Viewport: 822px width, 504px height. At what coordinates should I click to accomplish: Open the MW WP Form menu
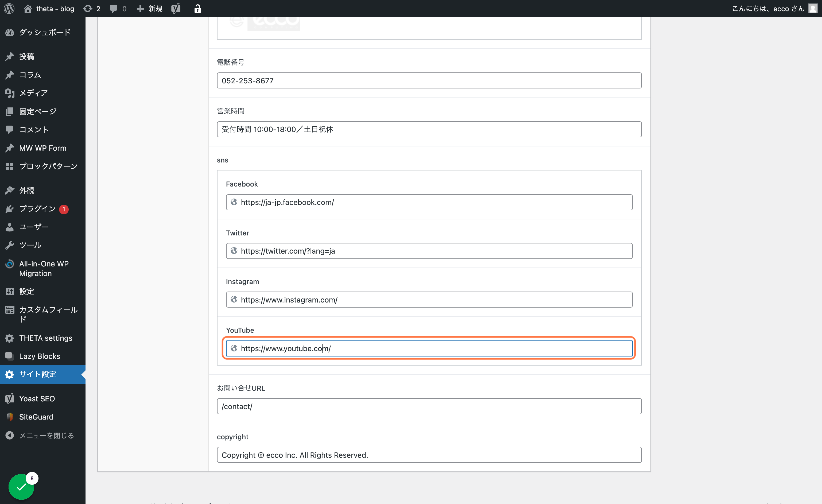point(43,148)
